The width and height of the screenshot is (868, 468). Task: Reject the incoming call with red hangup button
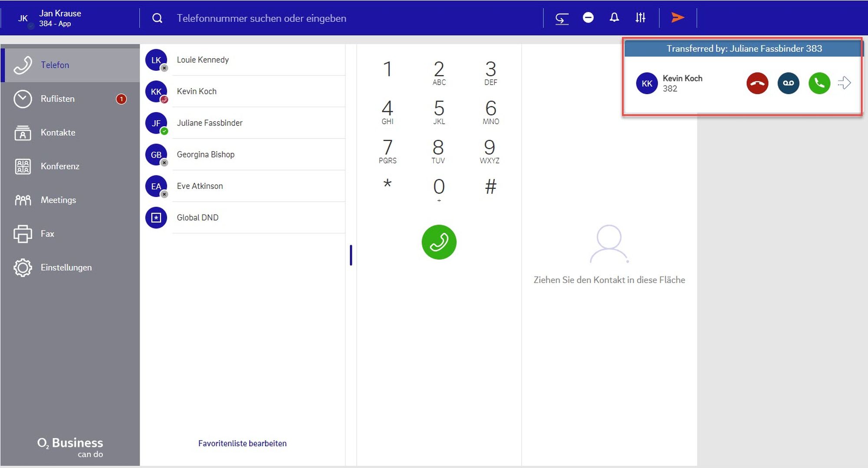757,83
